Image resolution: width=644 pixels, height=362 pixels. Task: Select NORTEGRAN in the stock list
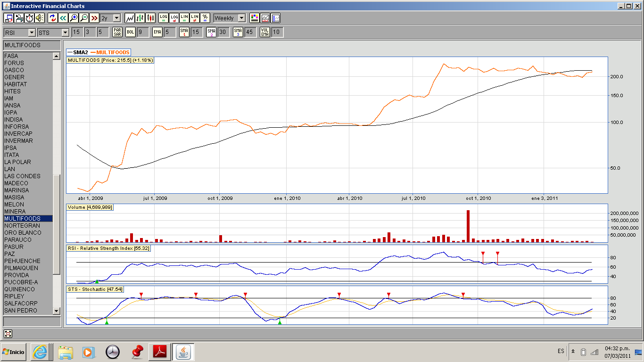[x=22, y=226]
